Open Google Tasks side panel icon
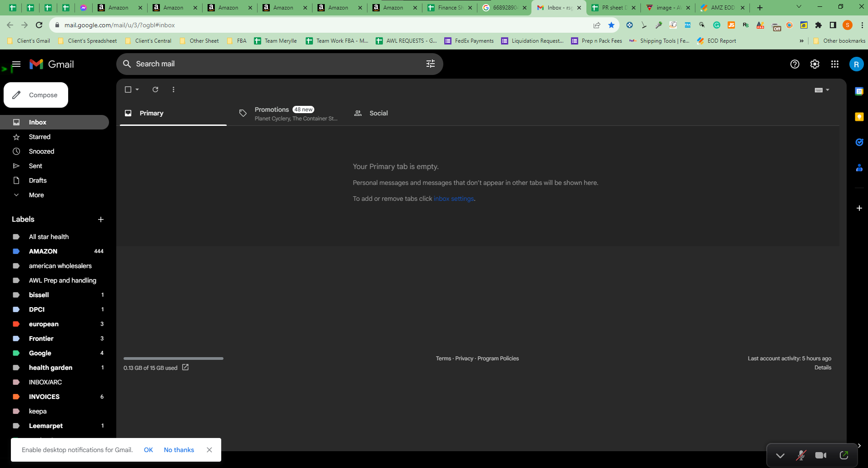This screenshot has width=868, height=468. [859, 142]
